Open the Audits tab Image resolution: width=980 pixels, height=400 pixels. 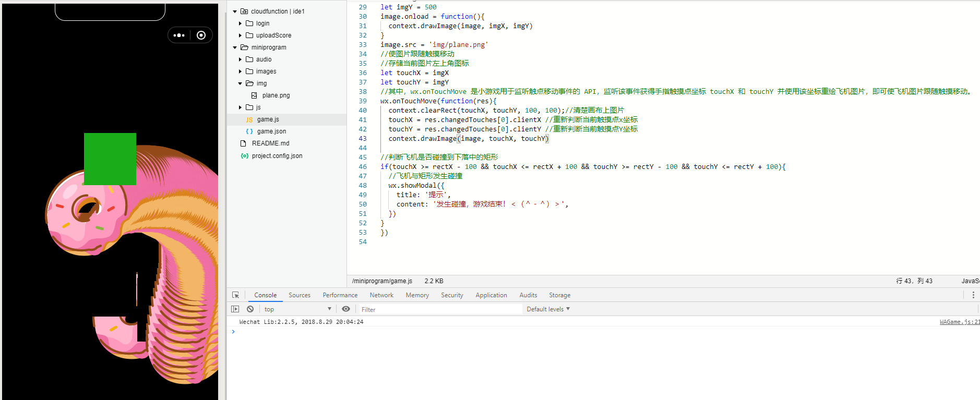[x=528, y=295]
